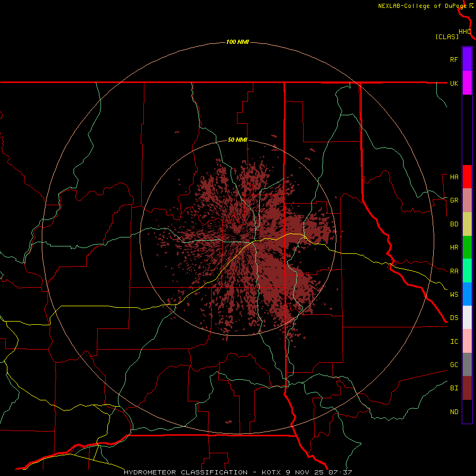This screenshot has height=476, width=476.
Task: Click the [CLAS] legend header
Action: pos(447,36)
